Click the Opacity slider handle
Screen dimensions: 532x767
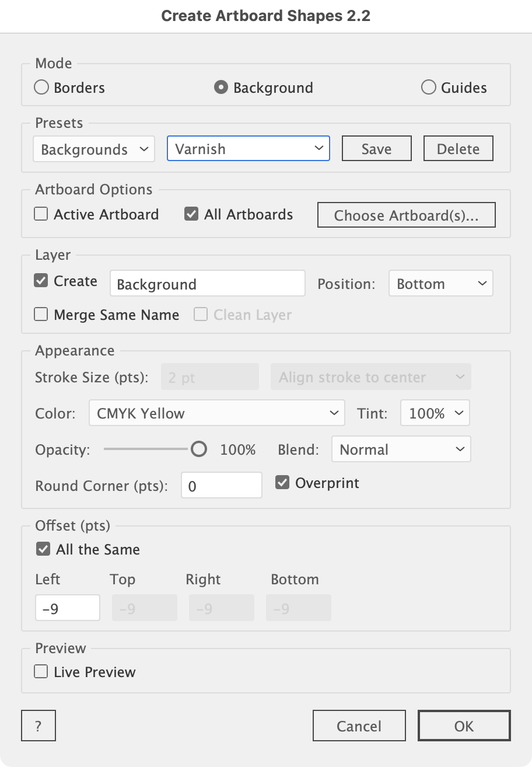(199, 449)
